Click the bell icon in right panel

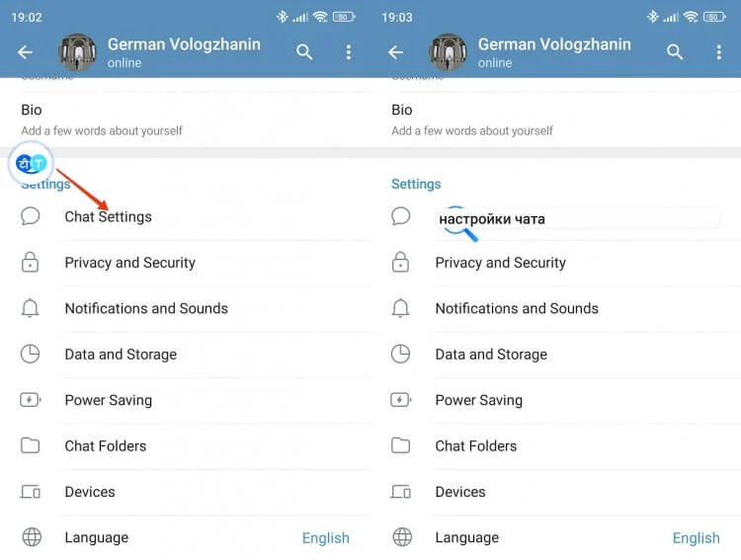tap(400, 308)
